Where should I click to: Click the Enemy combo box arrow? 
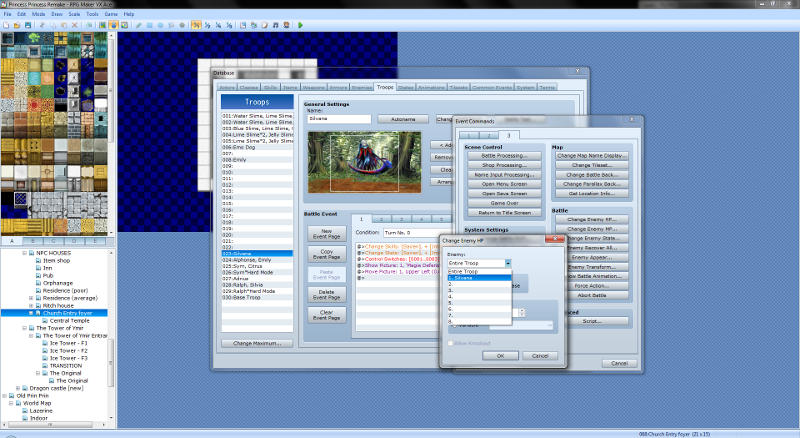pos(507,263)
